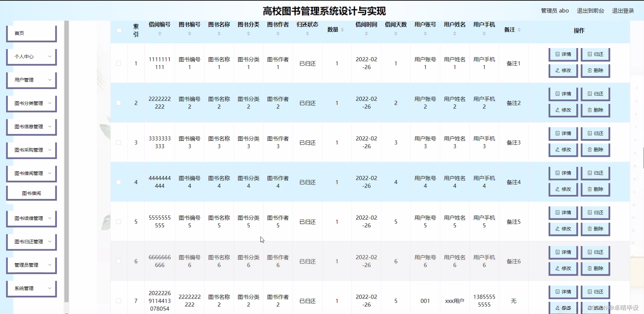Click the 删除 trash icon on row 6

point(595,268)
